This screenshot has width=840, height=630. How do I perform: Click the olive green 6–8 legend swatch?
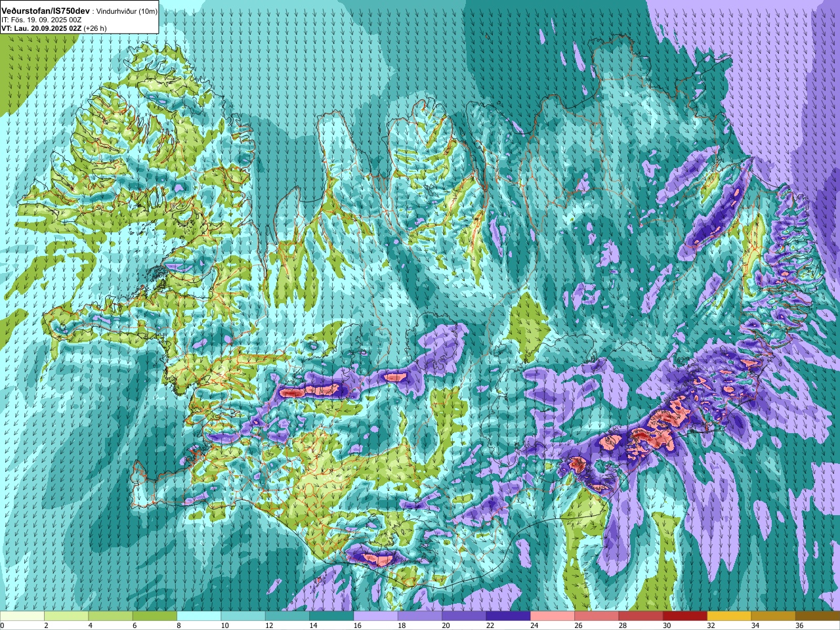[155, 616]
